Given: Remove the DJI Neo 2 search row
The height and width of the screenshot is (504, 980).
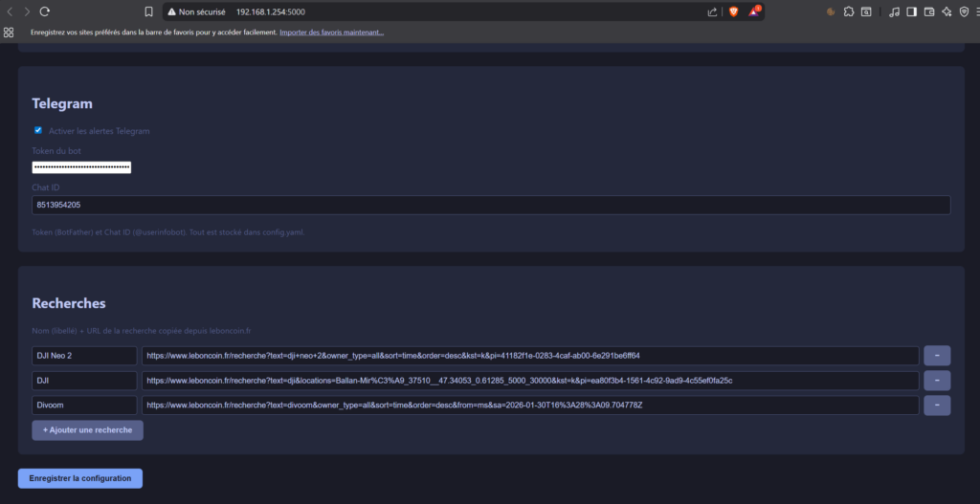Looking at the screenshot, I should pos(936,356).
